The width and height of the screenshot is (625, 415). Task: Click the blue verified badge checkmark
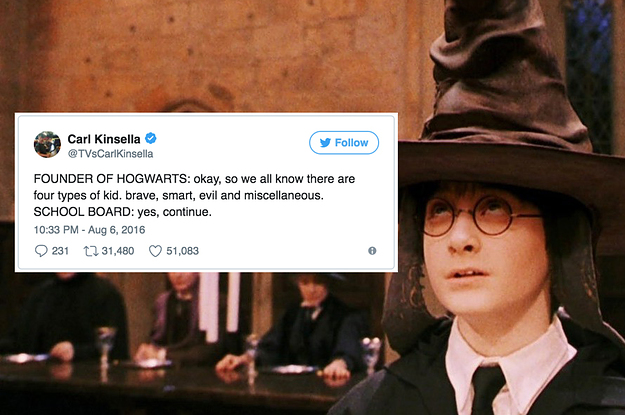(151, 138)
